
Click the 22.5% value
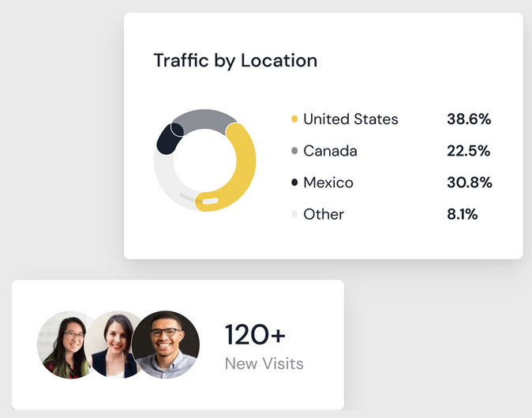click(469, 151)
